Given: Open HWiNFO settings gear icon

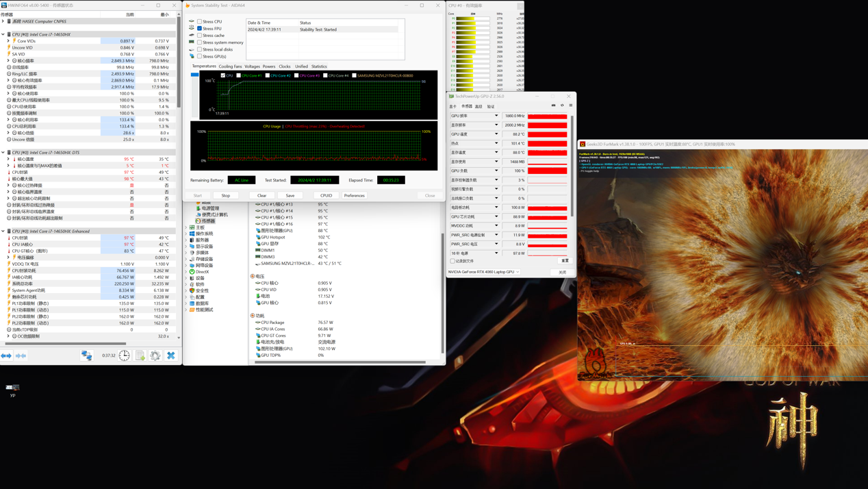Looking at the screenshot, I should click(x=155, y=355).
